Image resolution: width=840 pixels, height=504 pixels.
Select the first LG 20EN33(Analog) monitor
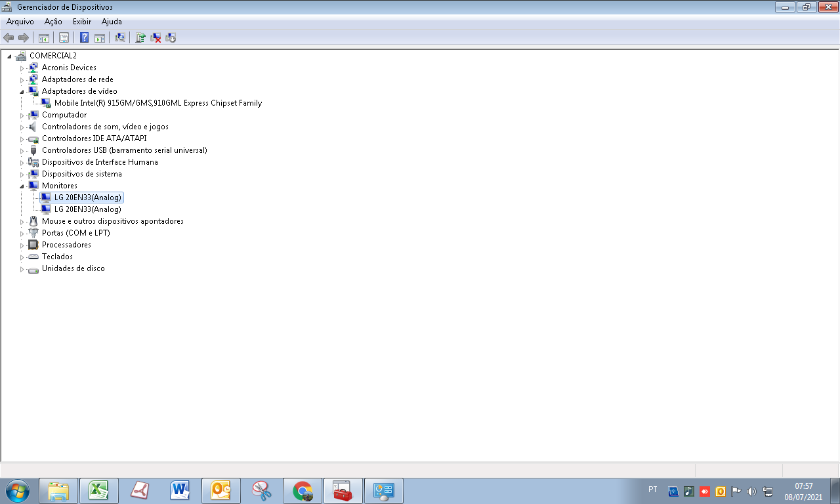[88, 198]
